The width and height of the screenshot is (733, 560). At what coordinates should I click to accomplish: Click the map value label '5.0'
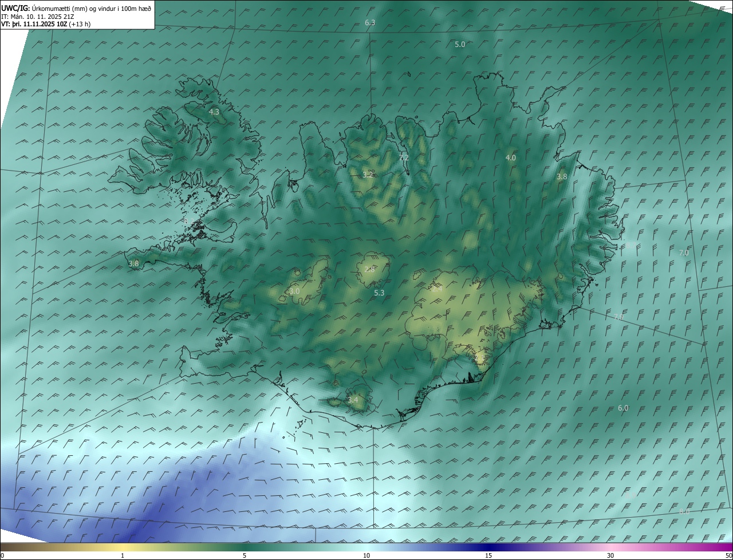tap(460, 44)
